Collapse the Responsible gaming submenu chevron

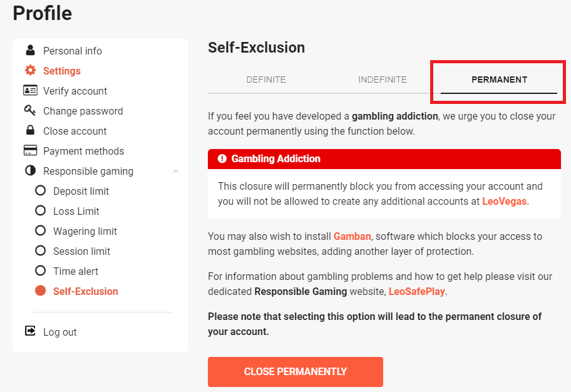pos(176,171)
